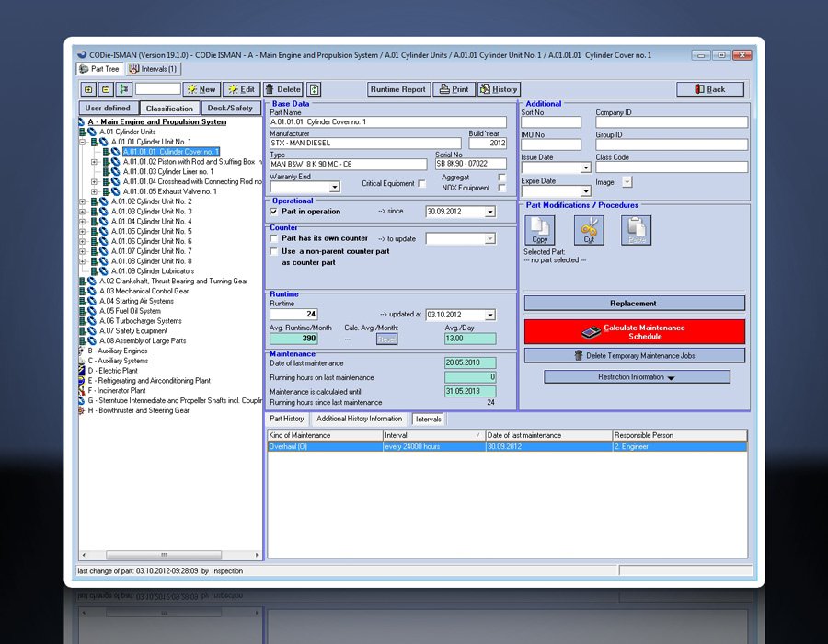Click the Back button with door icon

pos(709,89)
